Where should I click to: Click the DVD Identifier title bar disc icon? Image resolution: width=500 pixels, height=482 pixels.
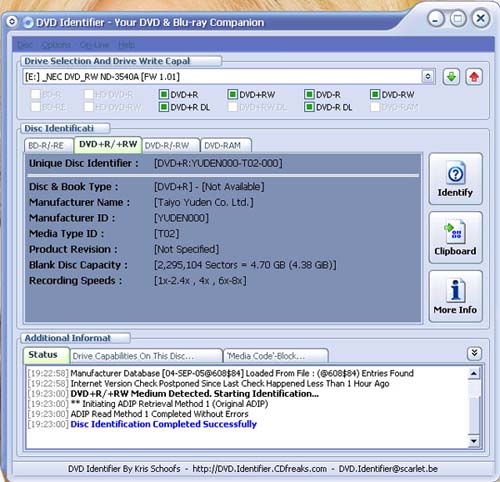coord(28,22)
